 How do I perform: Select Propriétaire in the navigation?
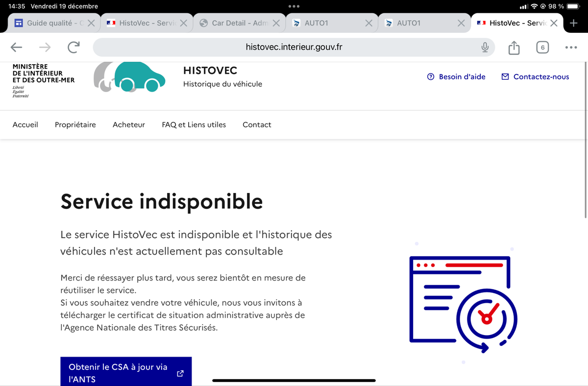[x=75, y=124]
